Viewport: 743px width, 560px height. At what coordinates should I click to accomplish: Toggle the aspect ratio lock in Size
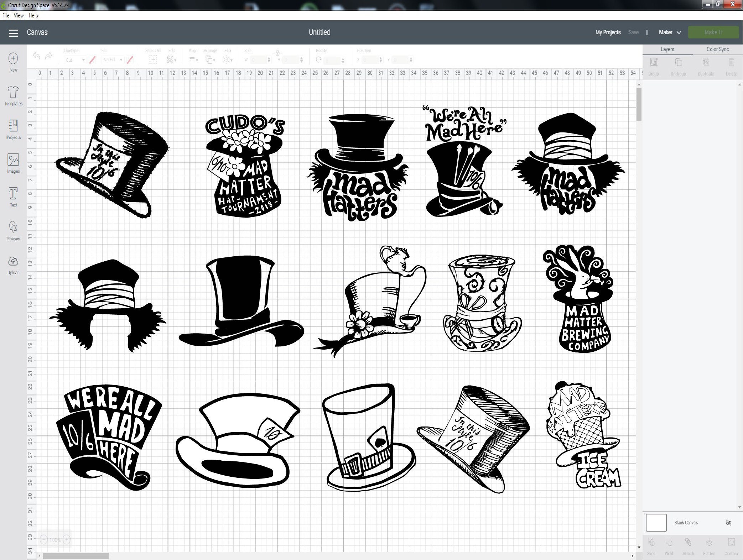pos(277,53)
